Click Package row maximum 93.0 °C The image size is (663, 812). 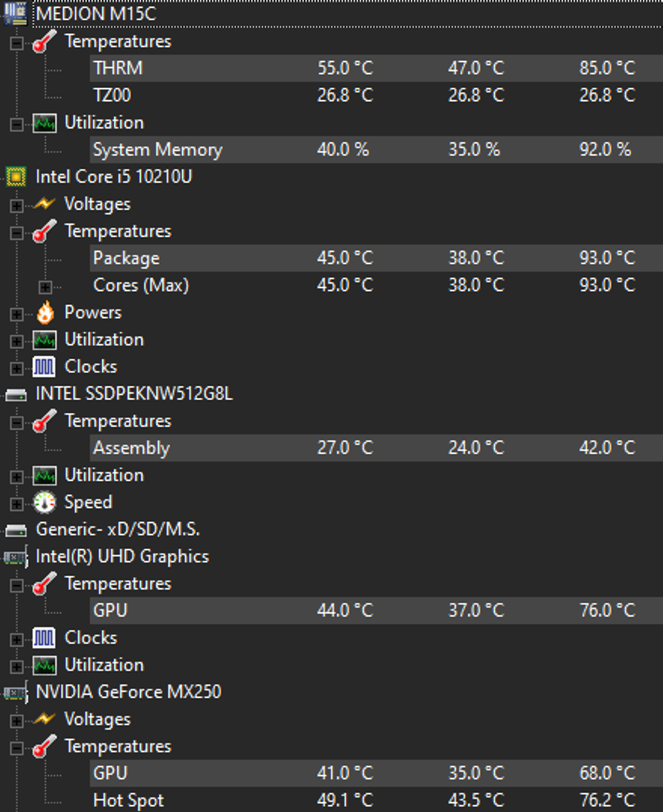pyautogui.click(x=607, y=258)
